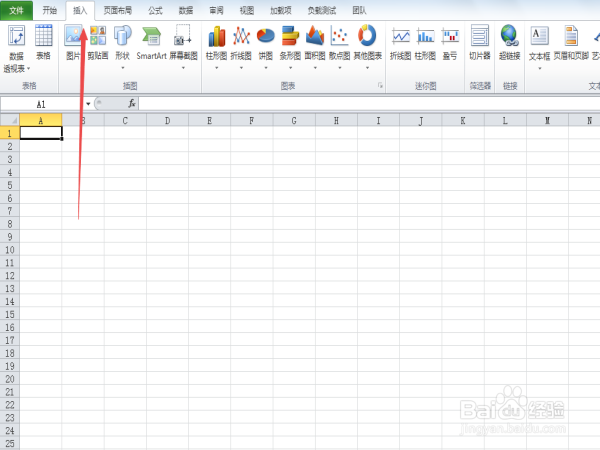Expand the Text Box dropdown arrow
The width and height of the screenshot is (600, 450).
point(540,68)
